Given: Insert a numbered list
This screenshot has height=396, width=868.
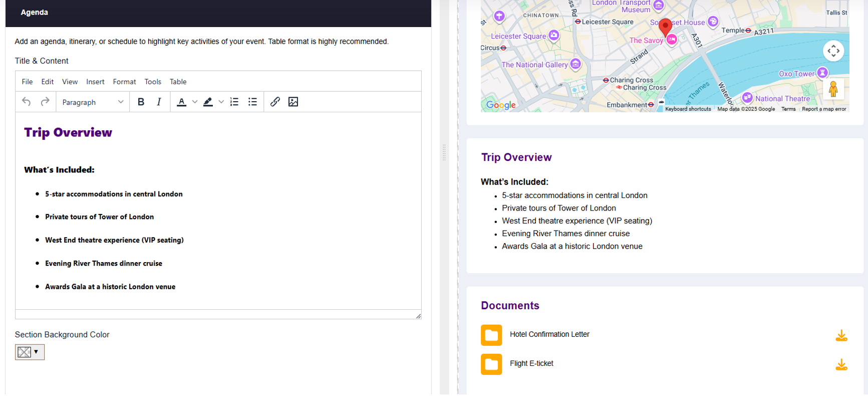Looking at the screenshot, I should point(234,102).
